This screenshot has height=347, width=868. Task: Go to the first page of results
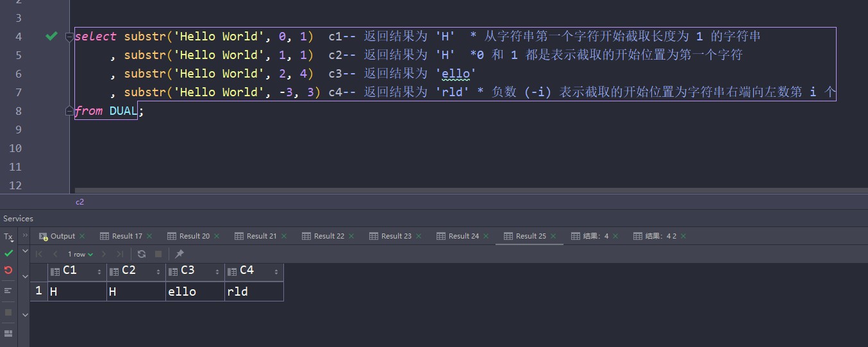(40, 254)
